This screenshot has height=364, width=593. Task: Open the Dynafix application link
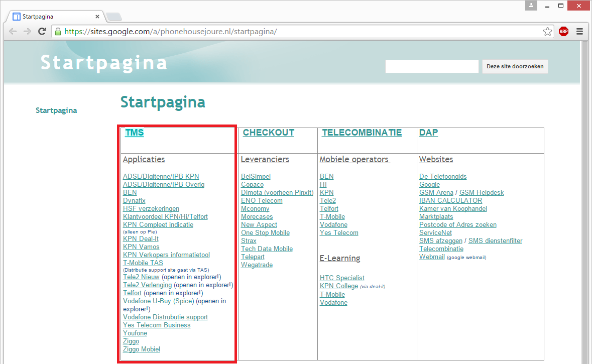134,201
